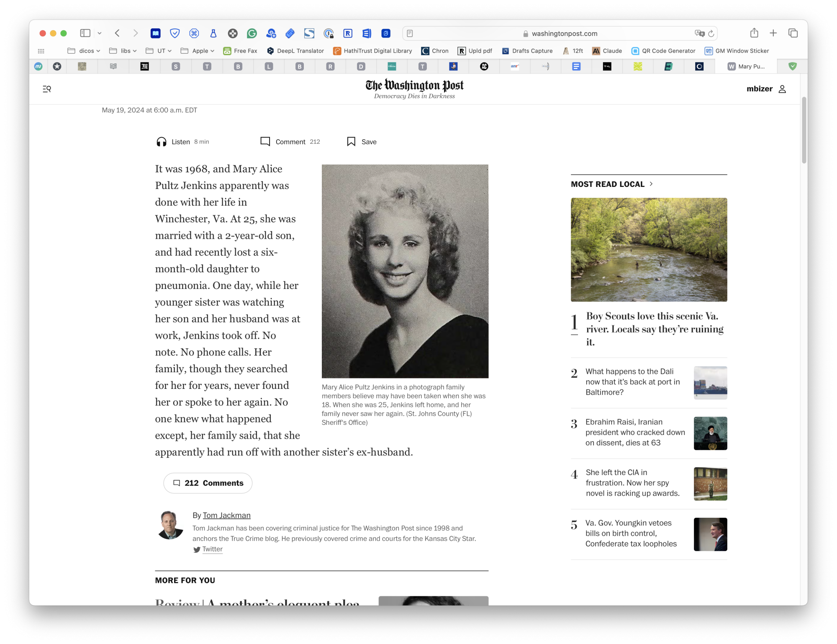Open the Free Fax bookmark

pos(240,51)
